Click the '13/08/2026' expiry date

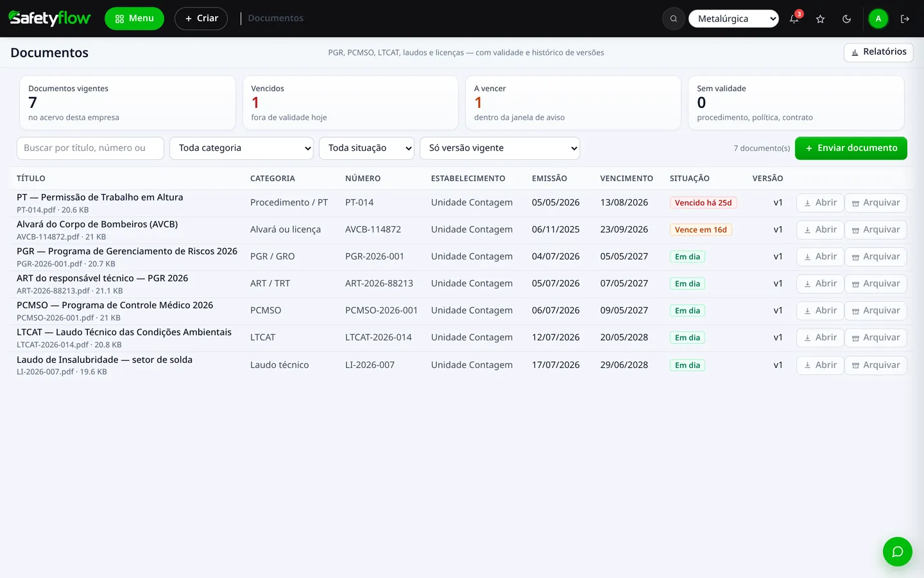click(x=624, y=202)
